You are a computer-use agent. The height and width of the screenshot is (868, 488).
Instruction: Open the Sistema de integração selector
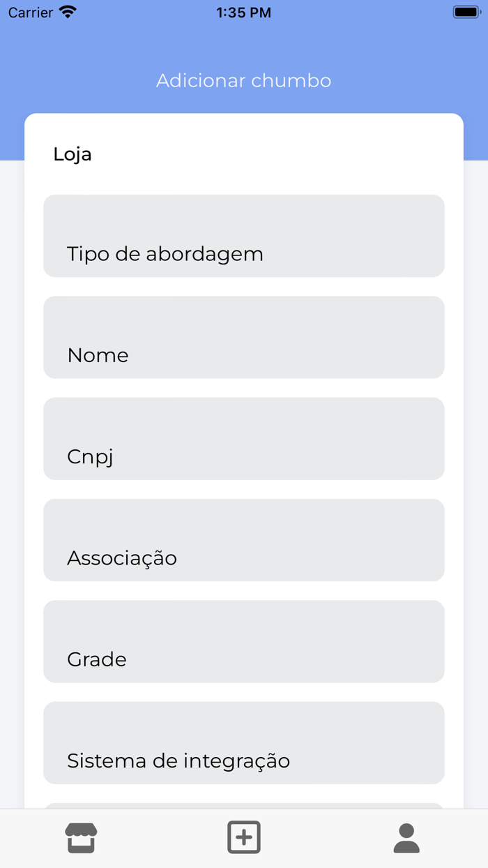(243, 742)
